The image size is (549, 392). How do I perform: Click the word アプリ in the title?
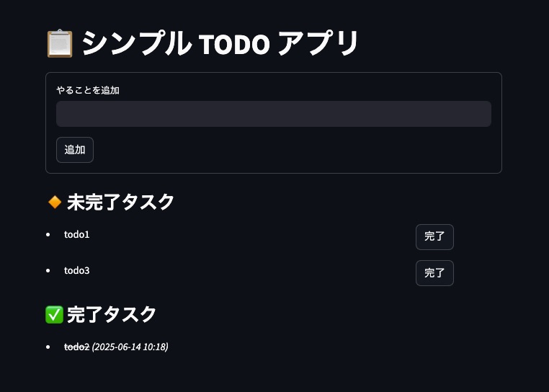[x=318, y=44]
